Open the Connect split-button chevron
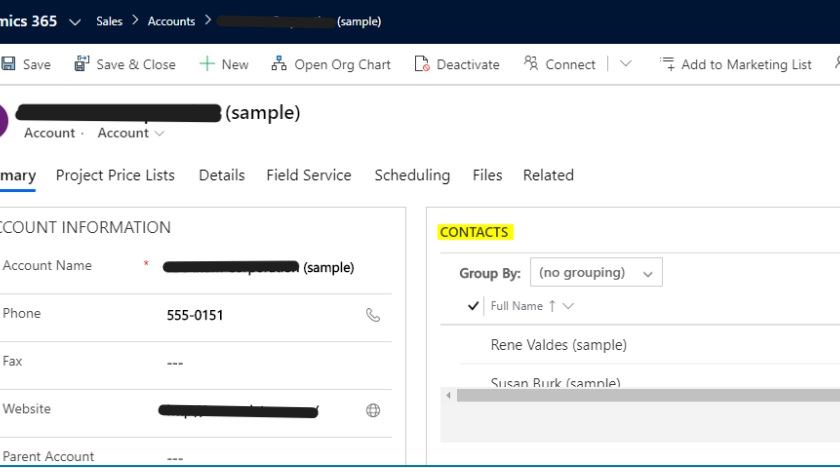The height and width of the screenshot is (468, 840). 626,64
